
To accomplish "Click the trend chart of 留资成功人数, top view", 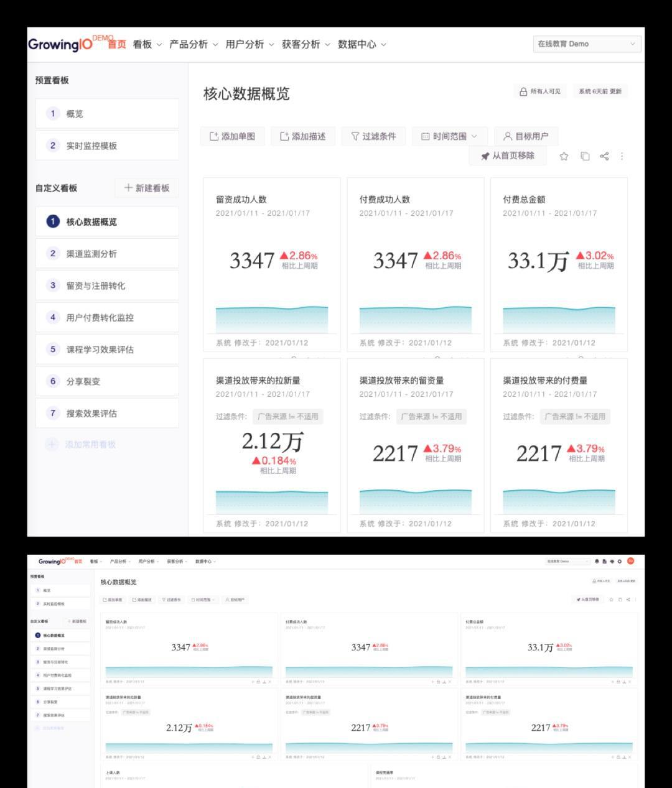I will [272, 319].
